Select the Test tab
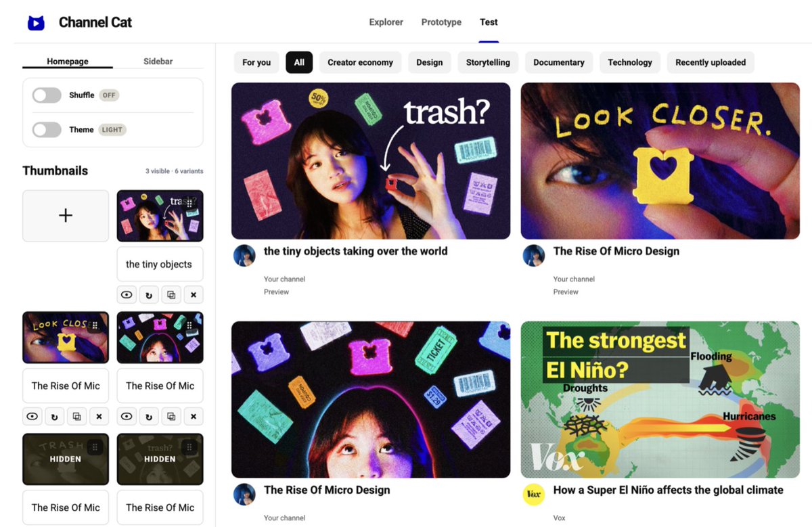The width and height of the screenshot is (812, 527). (x=489, y=22)
